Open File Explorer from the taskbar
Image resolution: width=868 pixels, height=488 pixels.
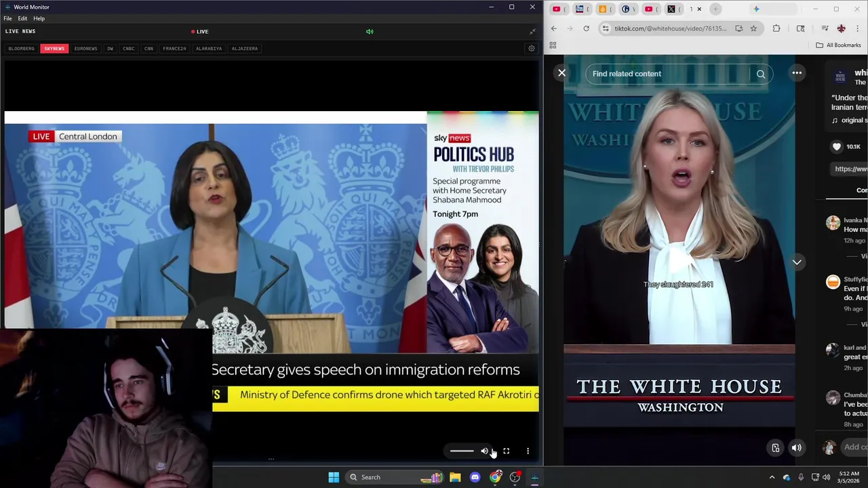455,477
